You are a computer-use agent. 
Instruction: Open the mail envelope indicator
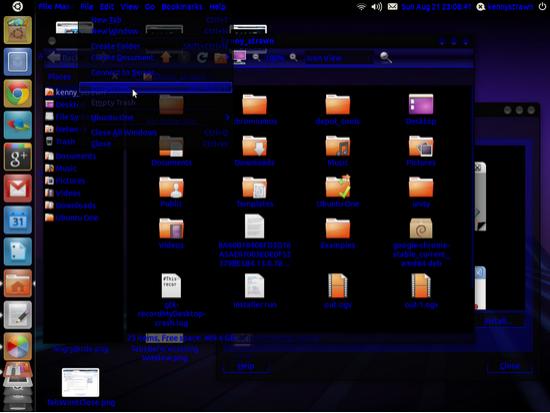(393, 7)
